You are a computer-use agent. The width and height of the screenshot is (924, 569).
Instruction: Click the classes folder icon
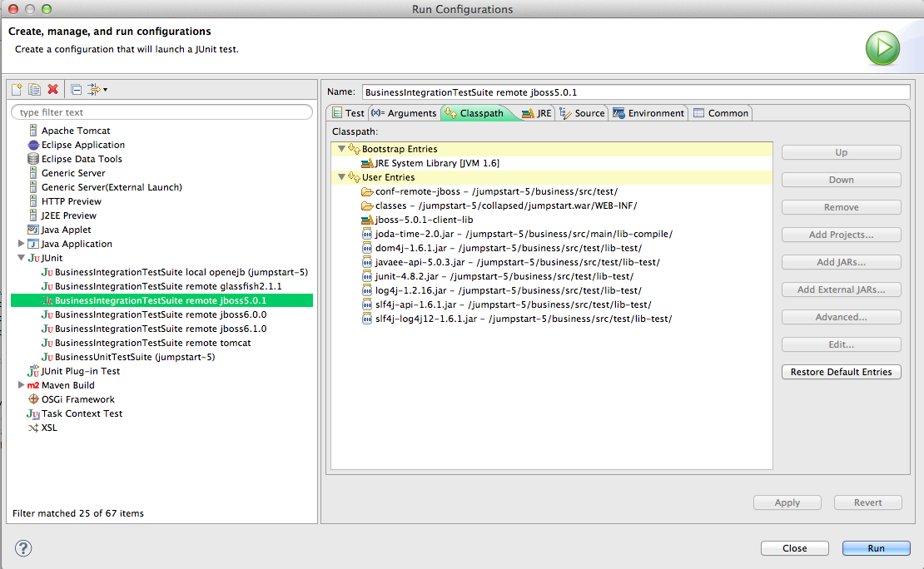367,205
